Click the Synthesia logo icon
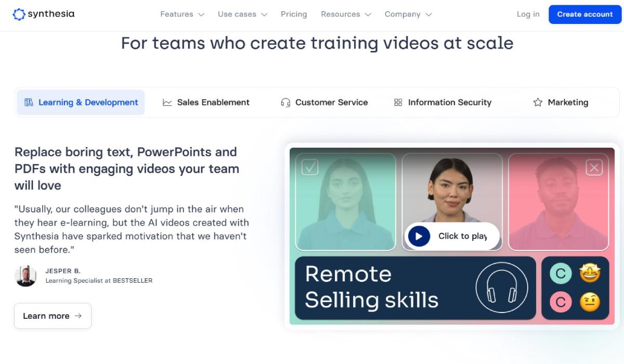Viewport: 624px width, 364px height. 19,15
